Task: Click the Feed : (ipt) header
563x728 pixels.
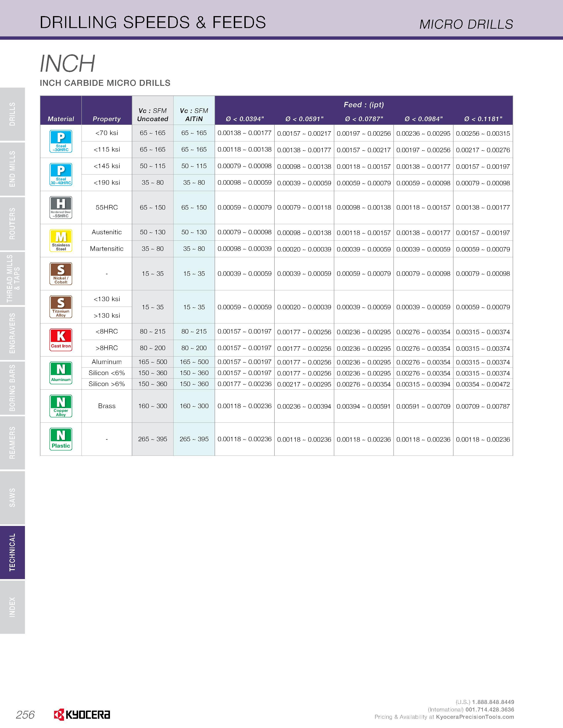Action: 364,105
